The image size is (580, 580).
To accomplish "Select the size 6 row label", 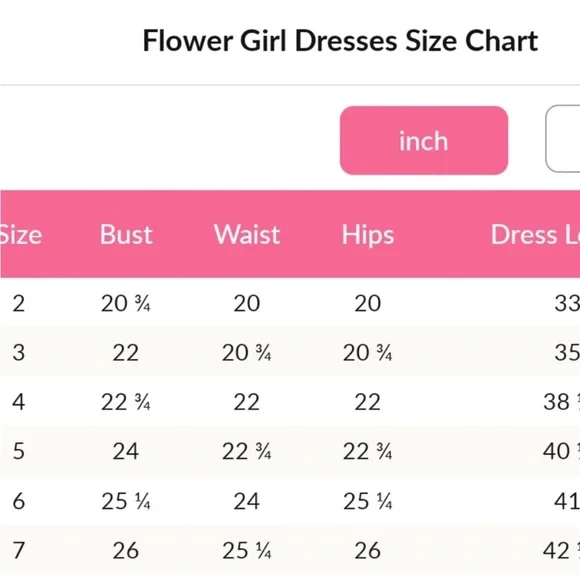I will point(18,501).
